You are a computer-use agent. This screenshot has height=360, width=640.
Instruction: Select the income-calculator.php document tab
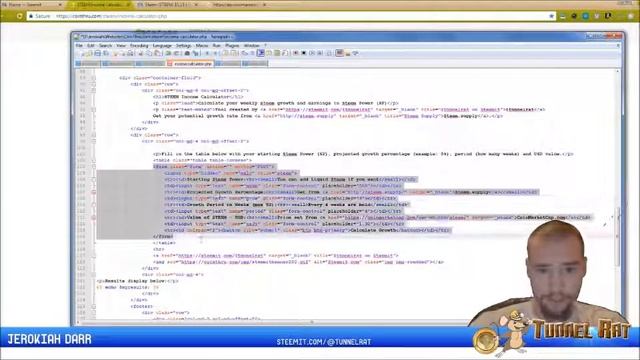[x=191, y=64]
